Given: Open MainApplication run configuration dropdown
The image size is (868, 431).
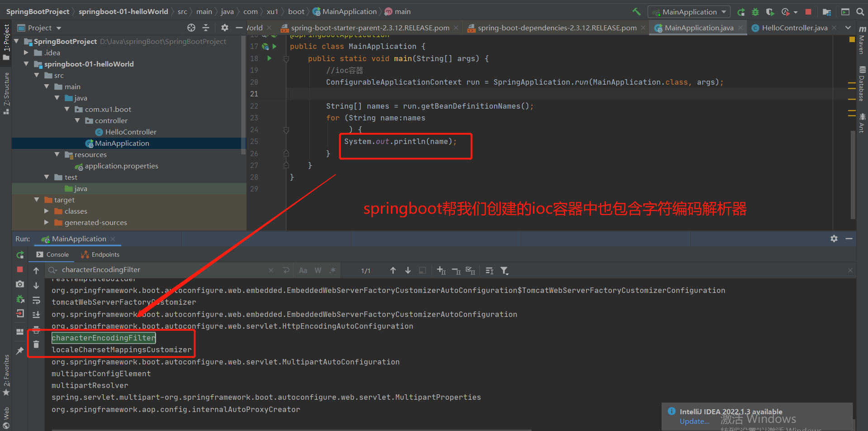Looking at the screenshot, I should coord(689,12).
